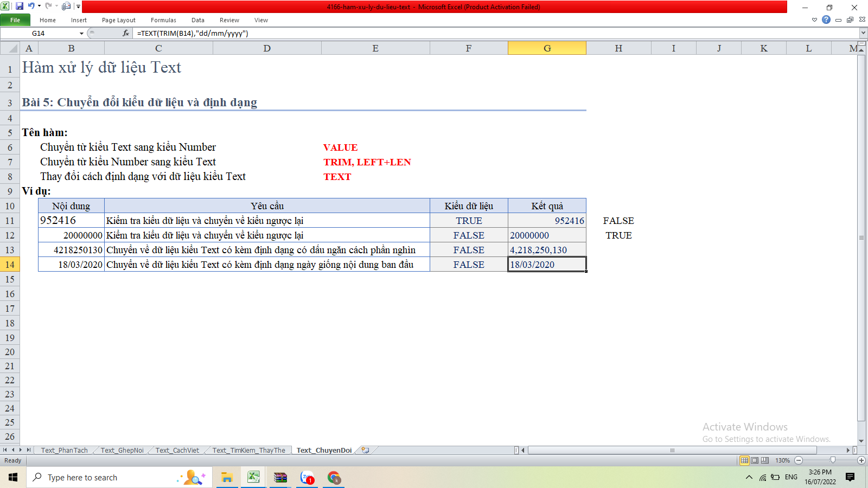The height and width of the screenshot is (488, 868).
Task: Switch to the Text_TimKiem_ThayThe sheet
Action: (x=248, y=450)
